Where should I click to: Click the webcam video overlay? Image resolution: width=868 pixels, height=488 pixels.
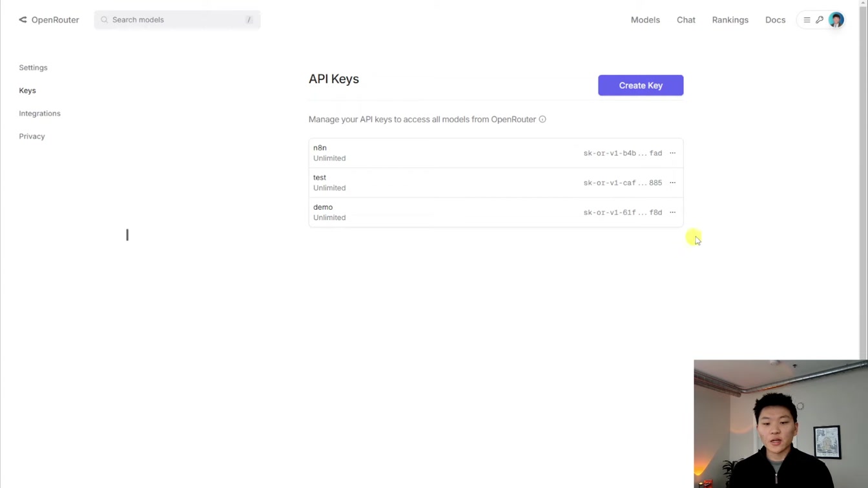coord(781,424)
